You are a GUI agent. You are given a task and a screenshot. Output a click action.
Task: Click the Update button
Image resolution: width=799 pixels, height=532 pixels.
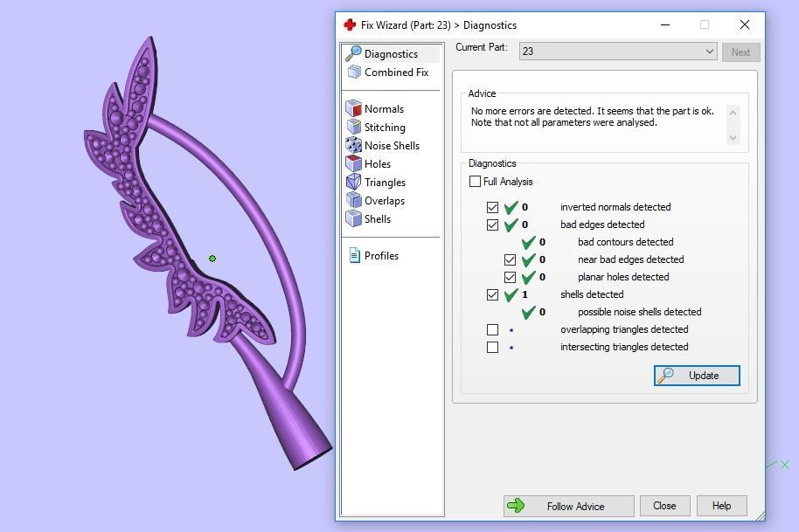coord(697,376)
